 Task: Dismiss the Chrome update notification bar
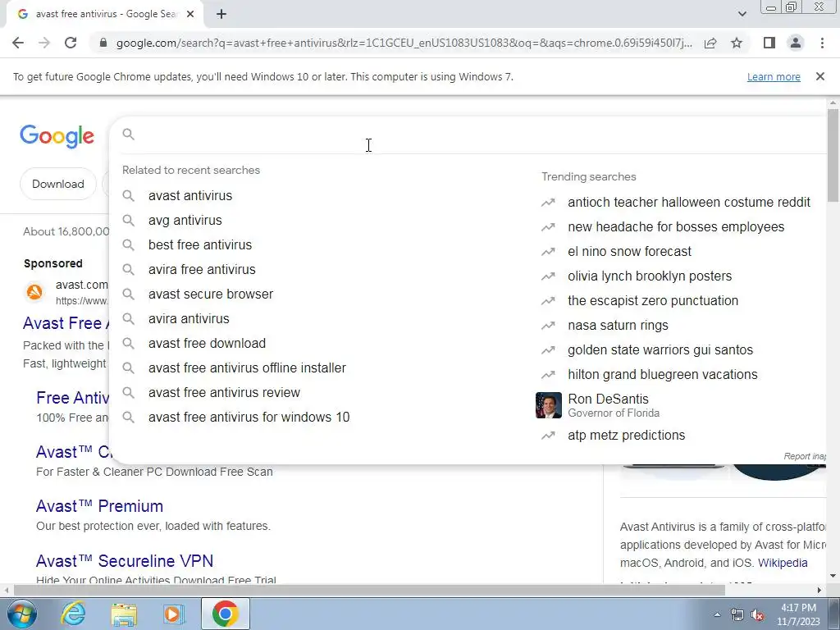[820, 76]
